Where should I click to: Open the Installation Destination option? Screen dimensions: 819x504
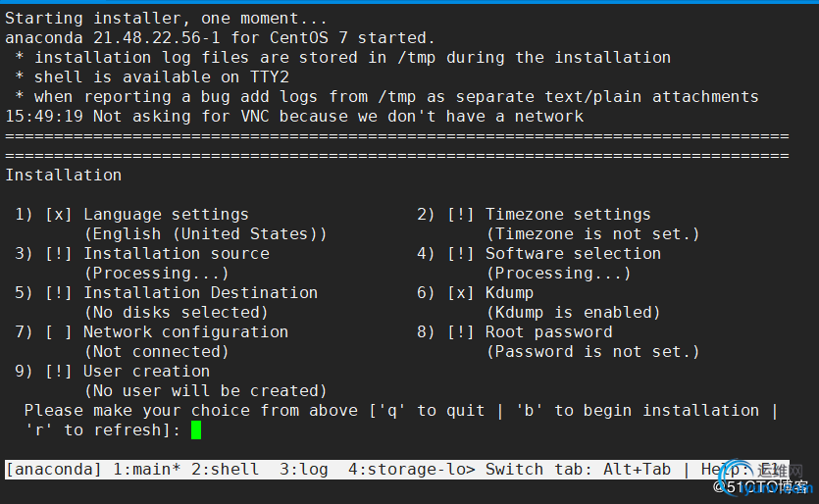200,293
